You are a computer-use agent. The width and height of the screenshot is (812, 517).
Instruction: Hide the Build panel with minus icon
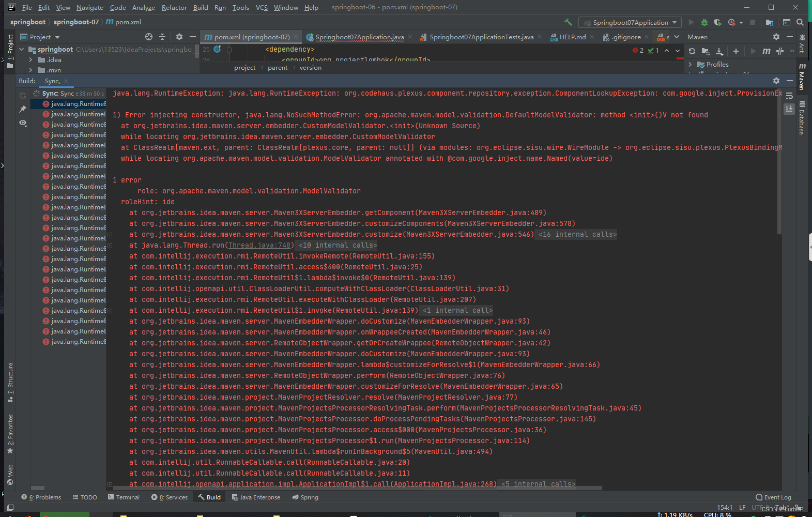789,81
